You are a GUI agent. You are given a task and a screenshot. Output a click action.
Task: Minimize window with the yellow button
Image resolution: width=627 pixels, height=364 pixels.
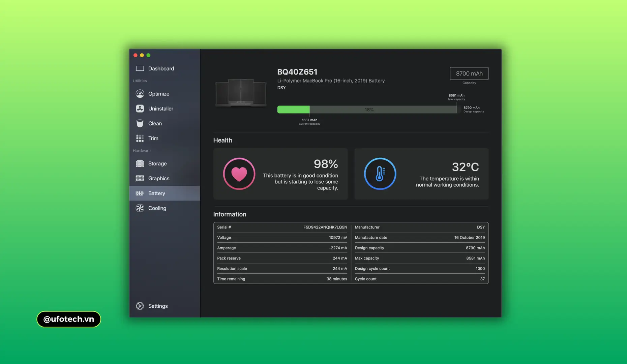point(142,55)
